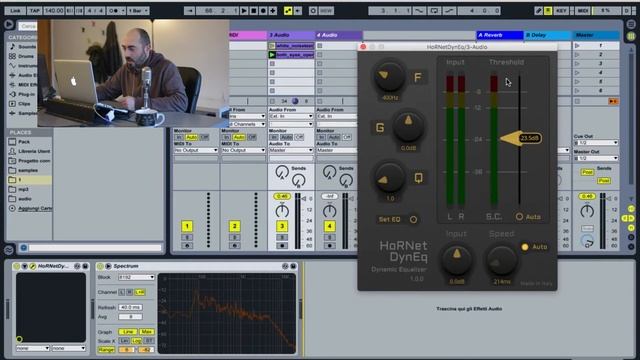Select L+R channel in Spectrum
The width and height of the screenshot is (640, 360).
click(140, 292)
